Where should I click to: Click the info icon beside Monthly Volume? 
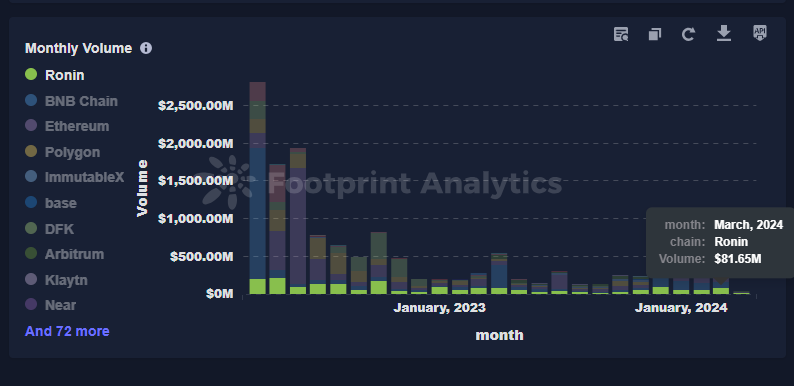pyautogui.click(x=146, y=48)
